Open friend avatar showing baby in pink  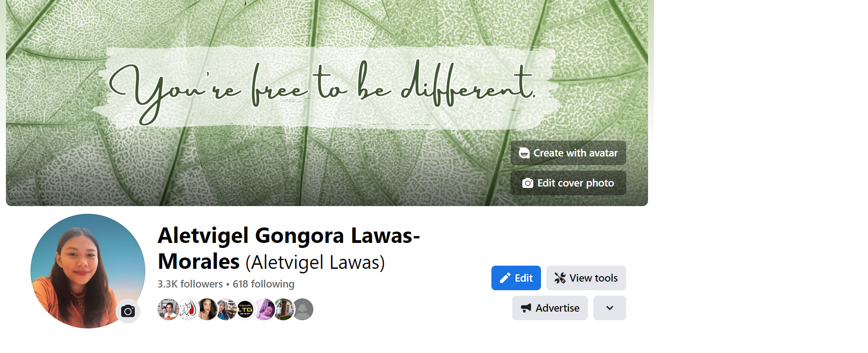tap(265, 309)
